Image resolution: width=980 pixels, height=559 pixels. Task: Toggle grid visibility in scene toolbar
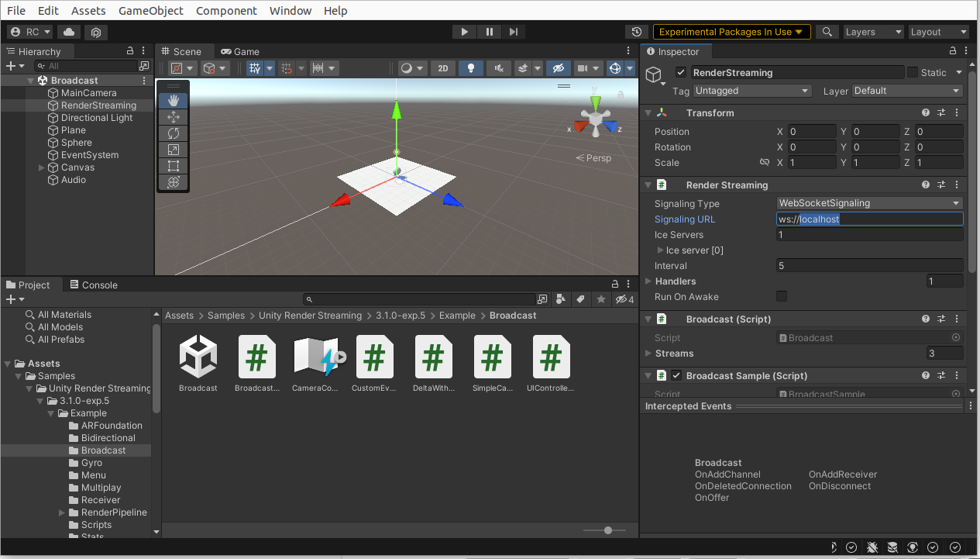pos(255,68)
